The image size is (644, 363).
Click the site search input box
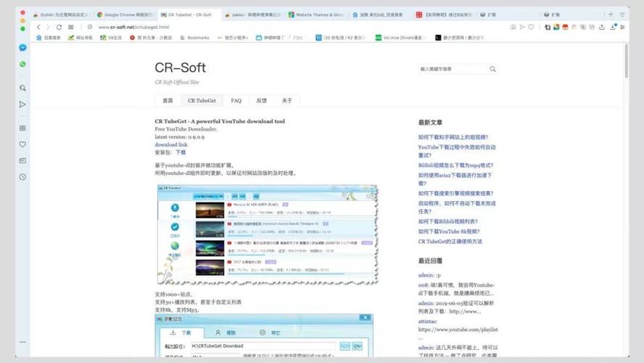453,69
